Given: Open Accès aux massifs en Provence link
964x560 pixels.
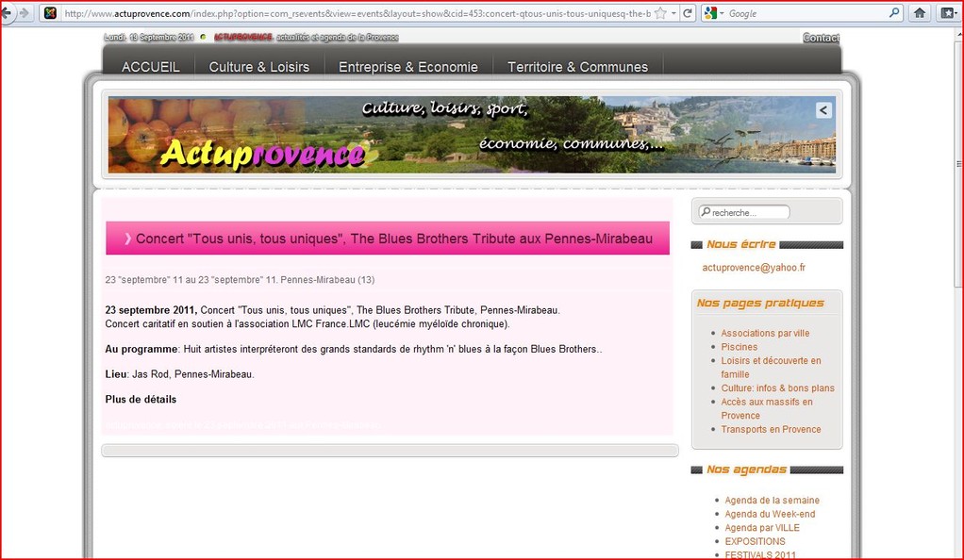Looking at the screenshot, I should tap(767, 409).
